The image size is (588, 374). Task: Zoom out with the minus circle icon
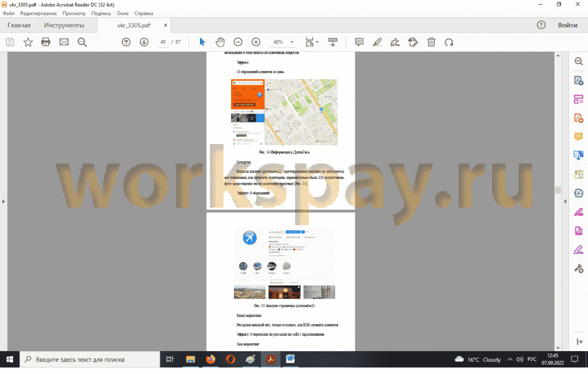[238, 42]
